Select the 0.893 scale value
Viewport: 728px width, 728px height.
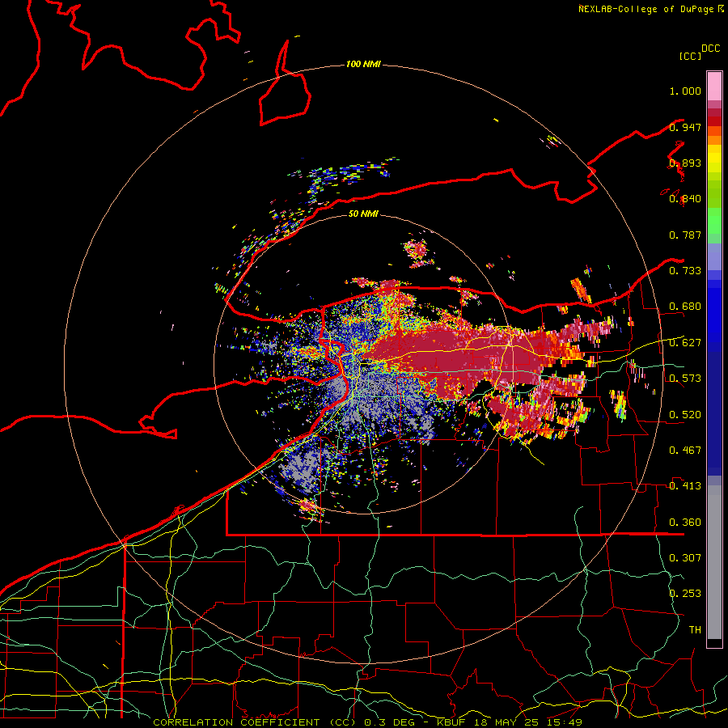(685, 163)
